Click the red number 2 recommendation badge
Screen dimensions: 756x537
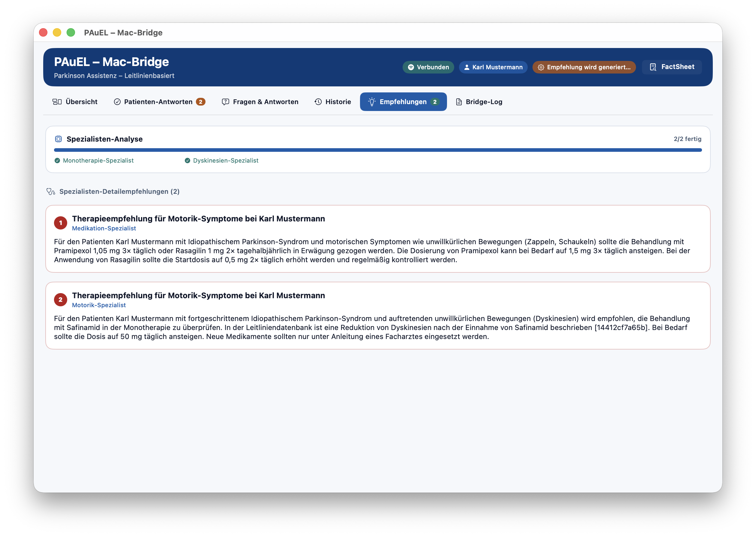61,300
